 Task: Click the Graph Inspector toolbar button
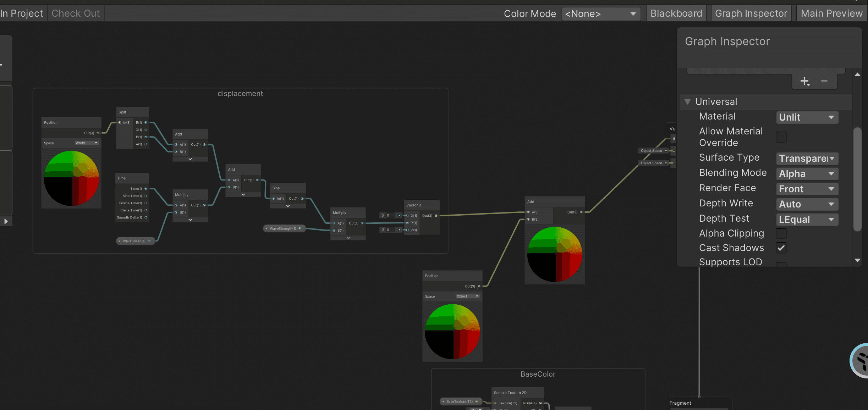pos(751,13)
